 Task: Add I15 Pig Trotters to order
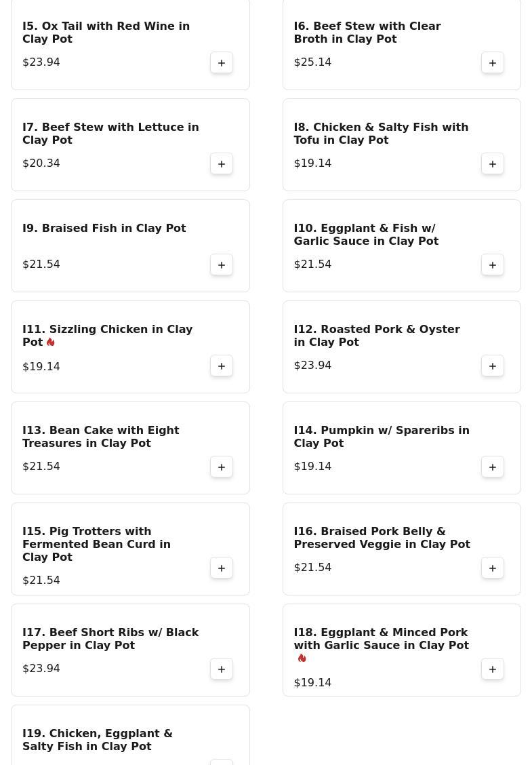click(222, 568)
